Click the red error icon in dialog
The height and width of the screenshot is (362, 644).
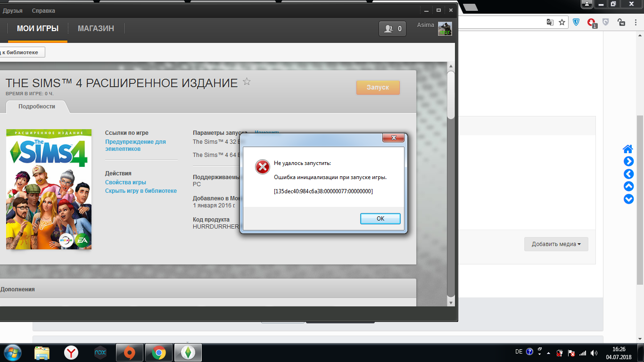click(x=263, y=167)
